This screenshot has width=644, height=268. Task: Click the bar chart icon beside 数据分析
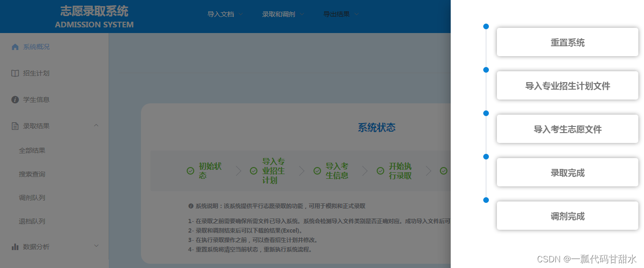click(15, 247)
